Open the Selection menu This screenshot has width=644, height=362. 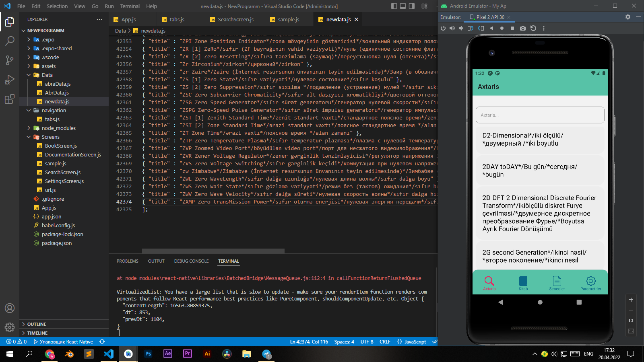[x=57, y=6]
